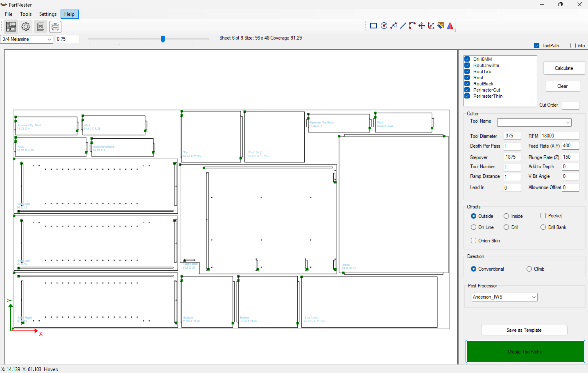Screen dimensions: 588x373
Task: Select the Inside offset option
Action: click(506, 216)
